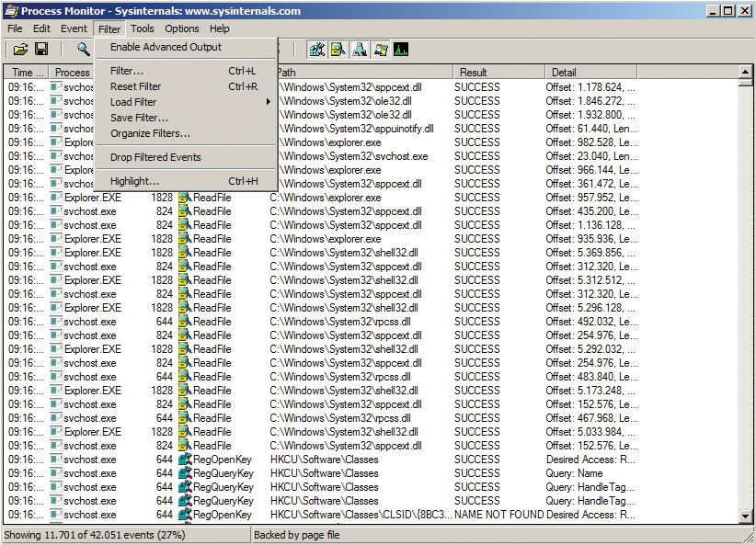Viewport: 756px width, 545px height.
Task: Save the captured events
Action: 41,49
